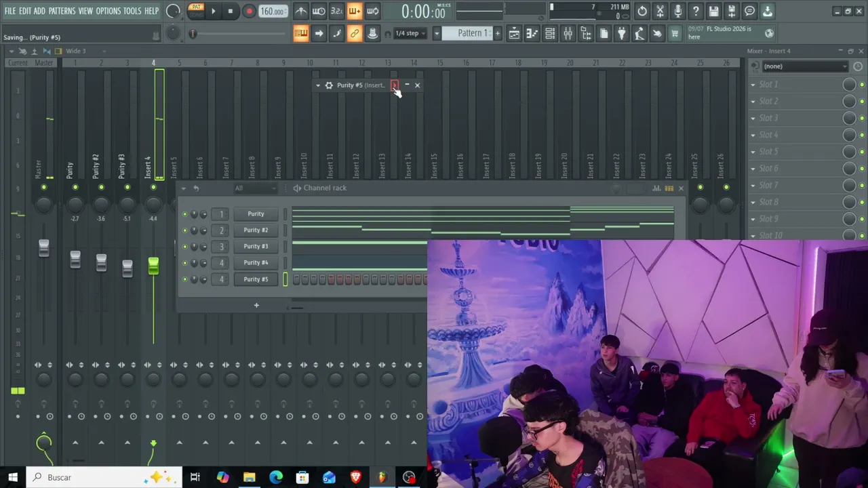
Task: Mute the Purity #2 channel
Action: pyautogui.click(x=184, y=230)
